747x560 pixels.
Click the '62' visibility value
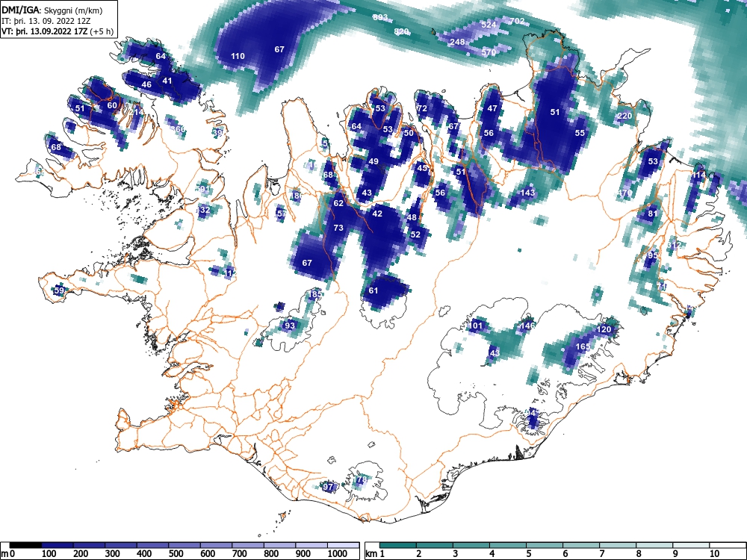pos(338,203)
